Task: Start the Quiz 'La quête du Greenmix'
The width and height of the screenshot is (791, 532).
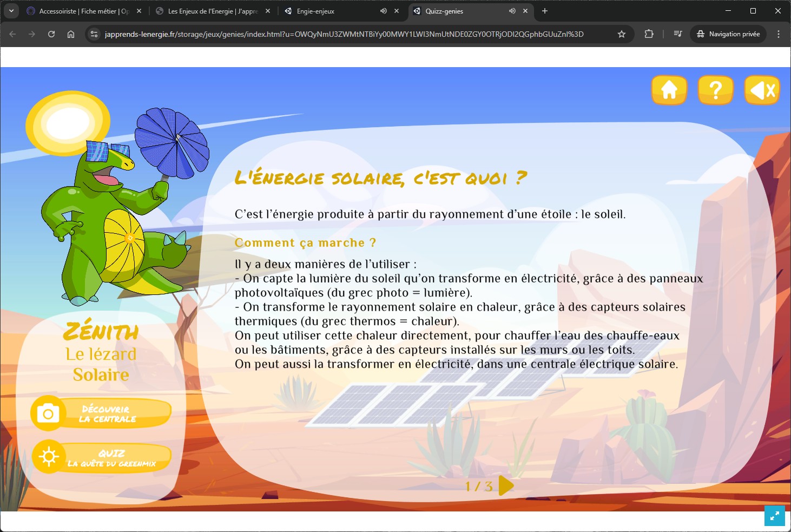Action: [x=102, y=458]
